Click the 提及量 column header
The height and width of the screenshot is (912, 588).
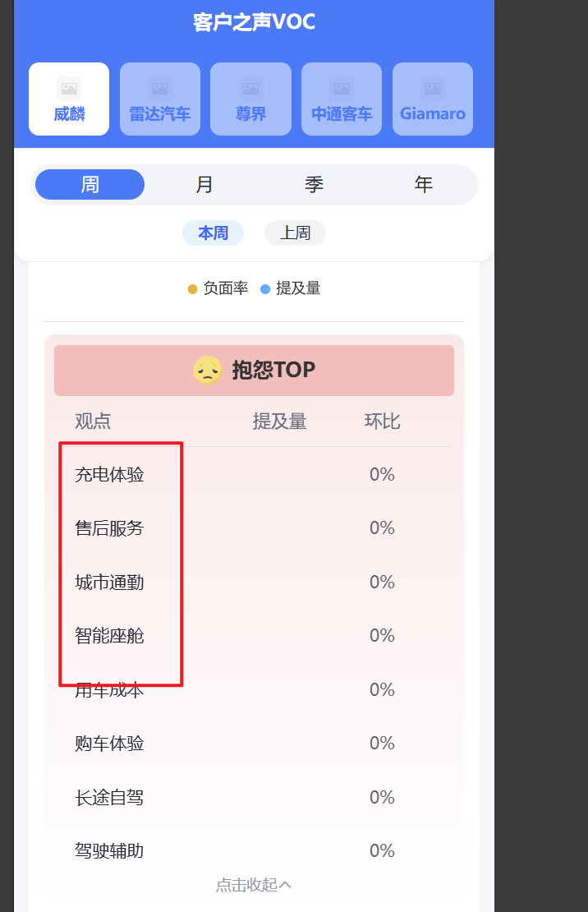point(280,421)
